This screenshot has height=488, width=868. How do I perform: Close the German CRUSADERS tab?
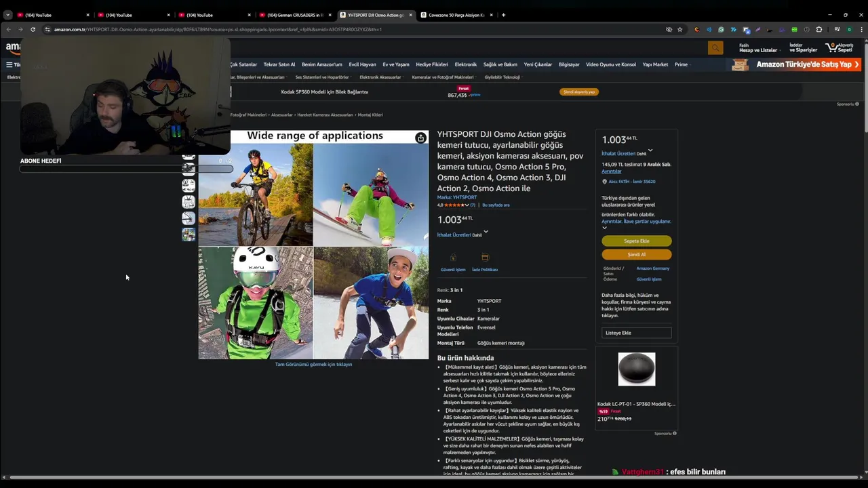tap(330, 15)
